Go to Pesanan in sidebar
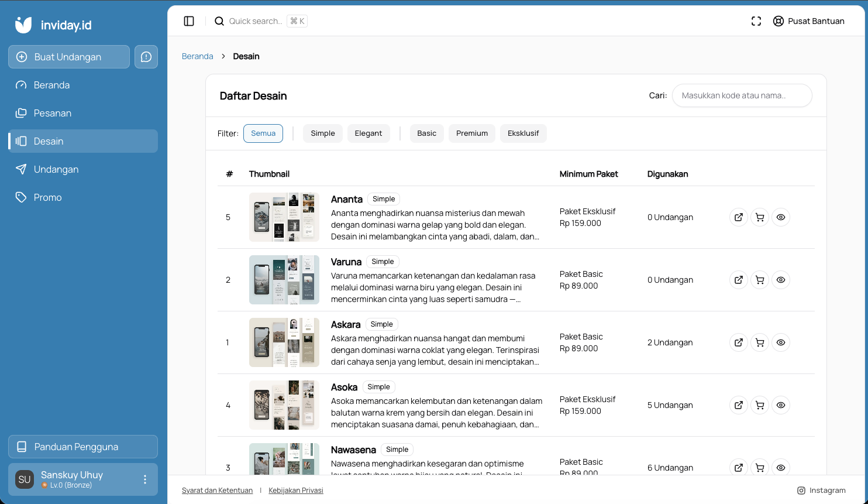The width and height of the screenshot is (868, 504). click(x=53, y=113)
